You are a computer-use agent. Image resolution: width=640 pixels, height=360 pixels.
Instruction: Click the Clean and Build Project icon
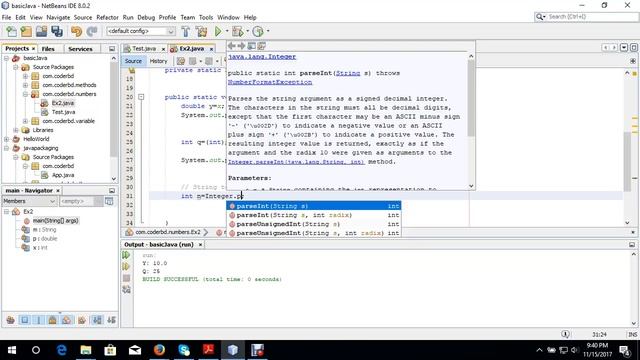pos(201,31)
